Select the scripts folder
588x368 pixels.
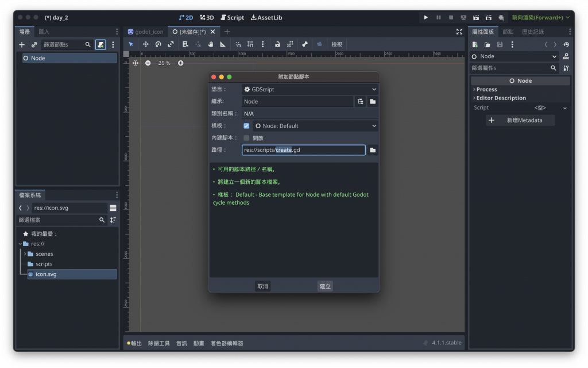[x=44, y=264]
